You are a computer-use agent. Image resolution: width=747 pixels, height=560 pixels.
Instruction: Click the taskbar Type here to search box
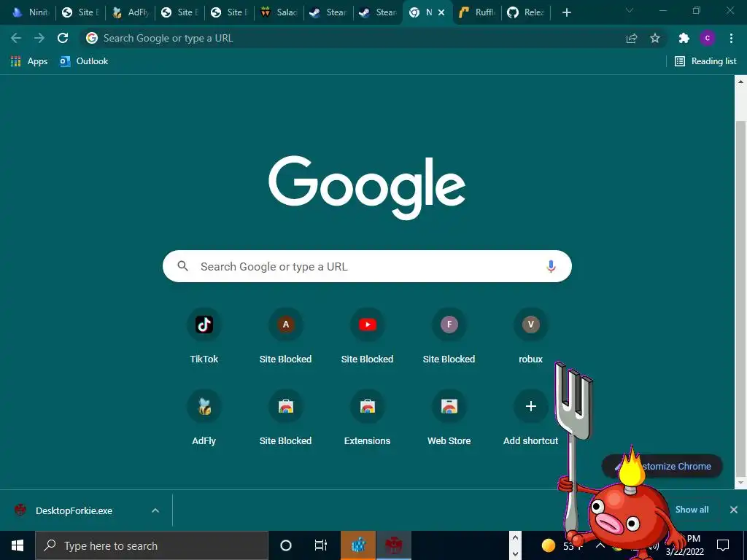(x=152, y=545)
